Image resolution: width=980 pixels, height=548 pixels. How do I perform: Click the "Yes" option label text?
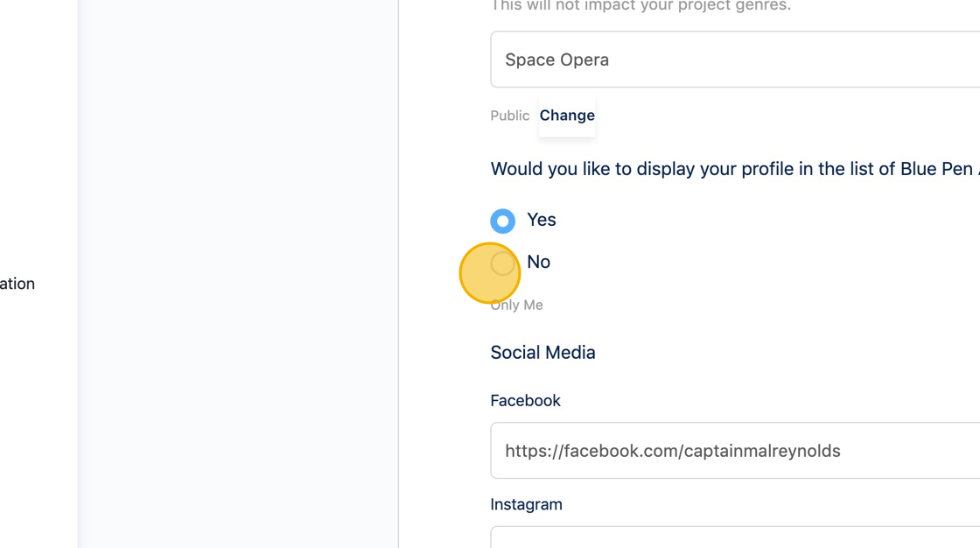542,220
